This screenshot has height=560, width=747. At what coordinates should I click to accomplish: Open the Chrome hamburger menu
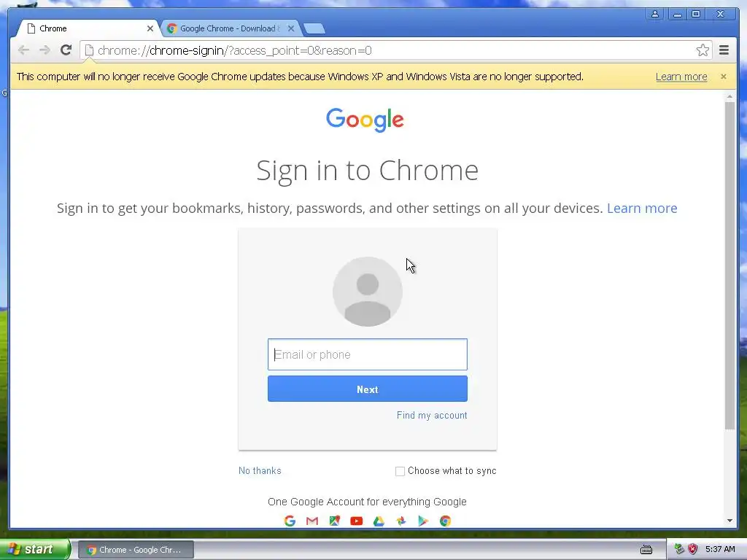coord(724,50)
